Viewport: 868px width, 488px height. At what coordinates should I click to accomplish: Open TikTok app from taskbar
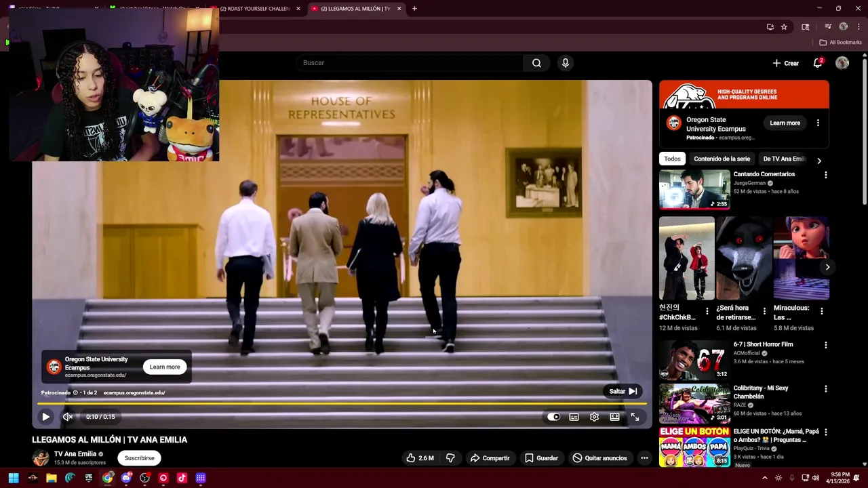[x=182, y=478]
